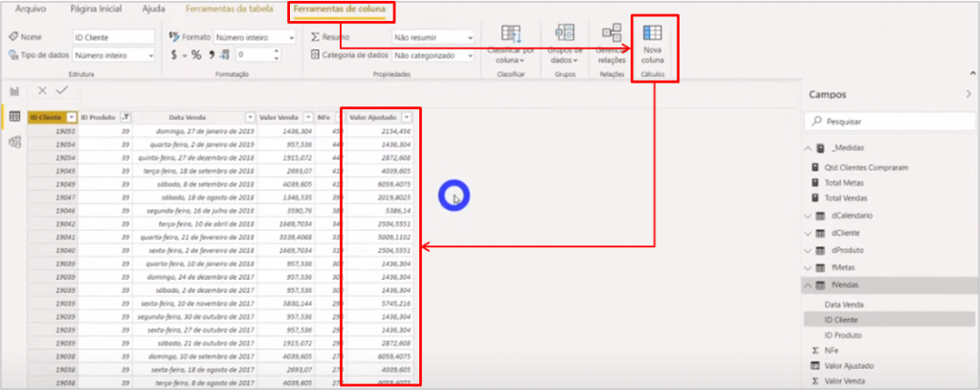The width and height of the screenshot is (980, 390).
Task: Switch to the Report view icon
Action: coord(14,91)
